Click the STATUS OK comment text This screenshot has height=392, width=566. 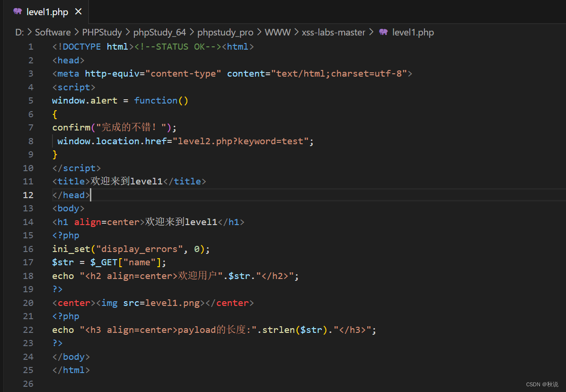pos(178,47)
